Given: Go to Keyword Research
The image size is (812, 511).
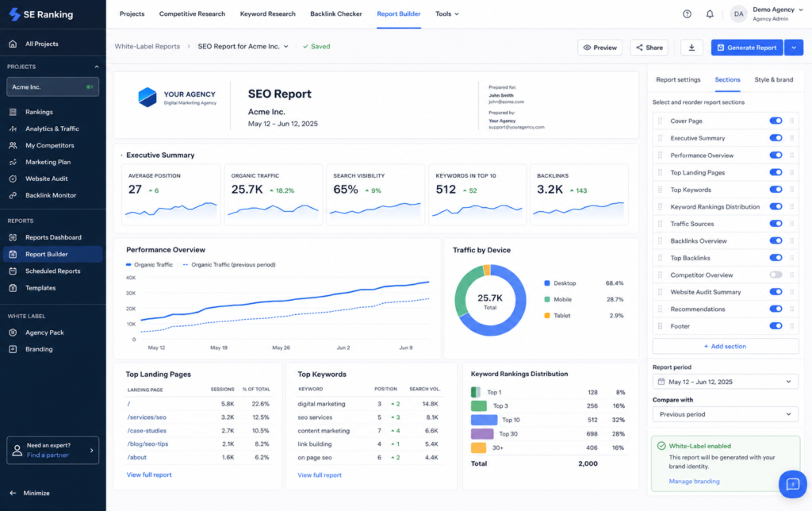Looking at the screenshot, I should 268,14.
